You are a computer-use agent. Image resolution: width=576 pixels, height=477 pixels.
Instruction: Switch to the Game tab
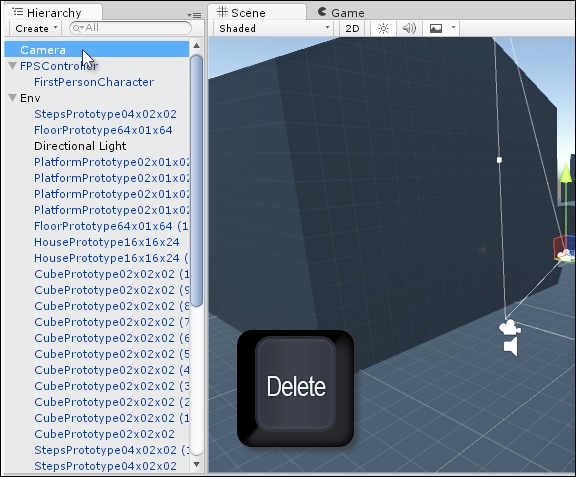341,12
